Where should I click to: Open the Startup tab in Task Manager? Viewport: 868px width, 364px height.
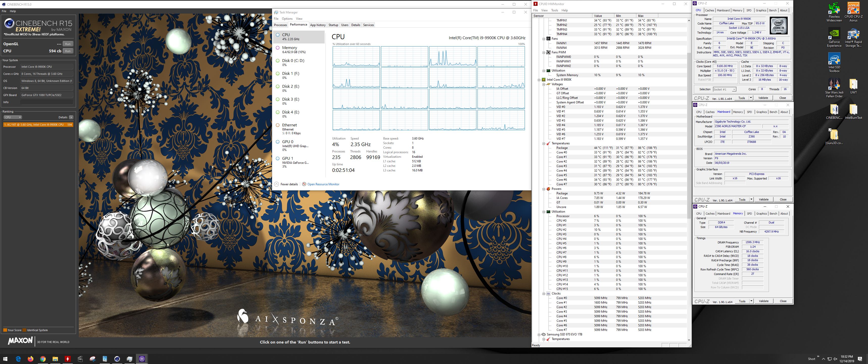pyautogui.click(x=333, y=25)
